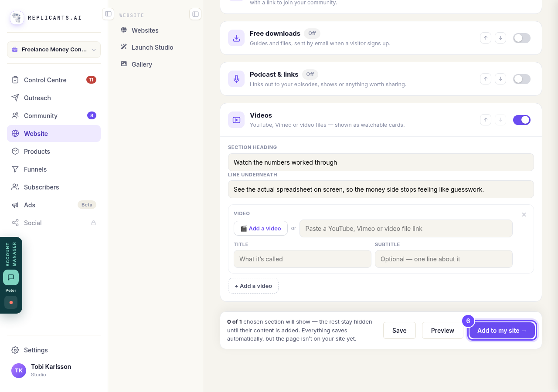Click the Save button
The width and height of the screenshot is (558, 392).
tap(399, 331)
